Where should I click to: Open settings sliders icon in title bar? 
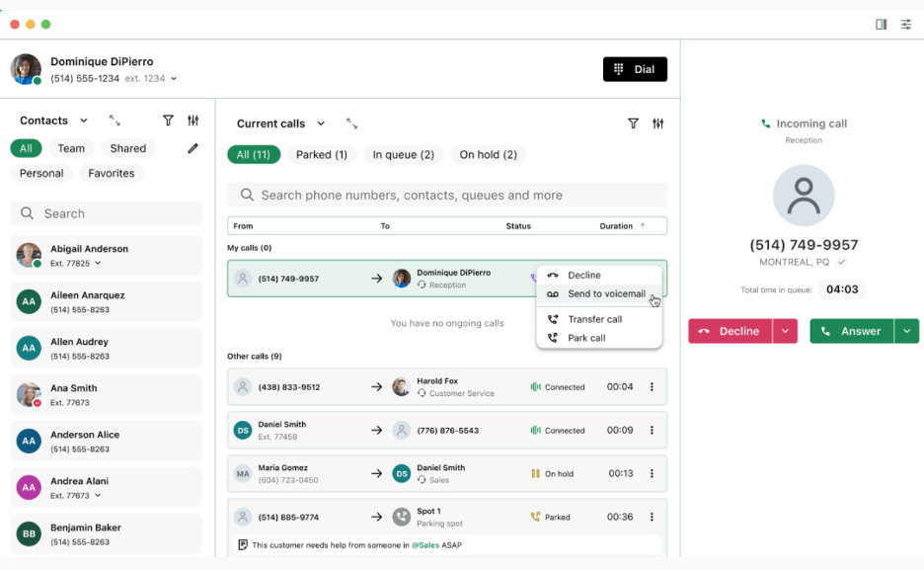tap(905, 24)
